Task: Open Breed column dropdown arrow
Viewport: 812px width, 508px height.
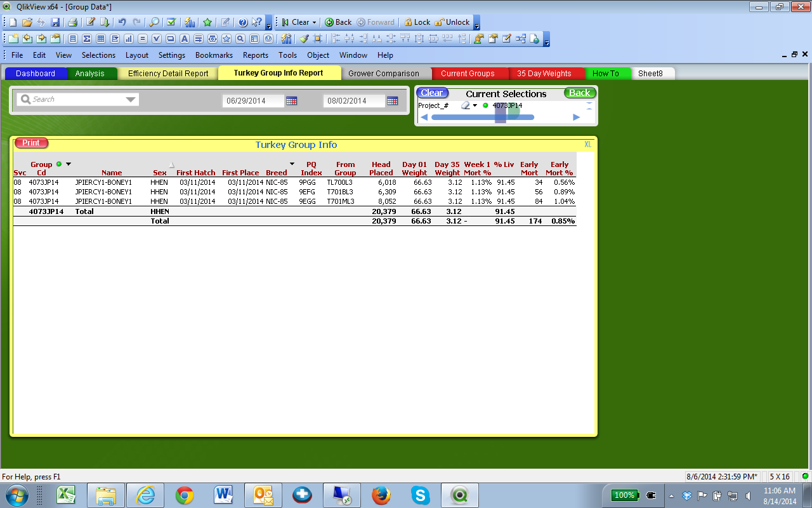Action: (x=292, y=164)
